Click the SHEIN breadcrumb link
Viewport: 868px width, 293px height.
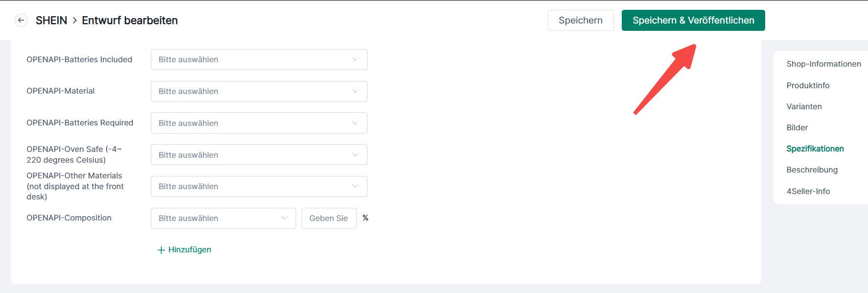pyautogui.click(x=51, y=21)
